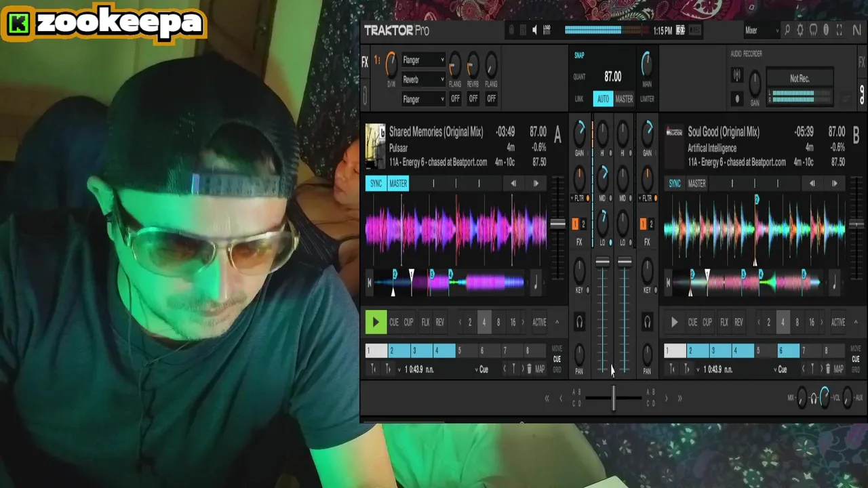Click ACTIVE loop button on deck A
The width and height of the screenshot is (868, 488).
[539, 323]
